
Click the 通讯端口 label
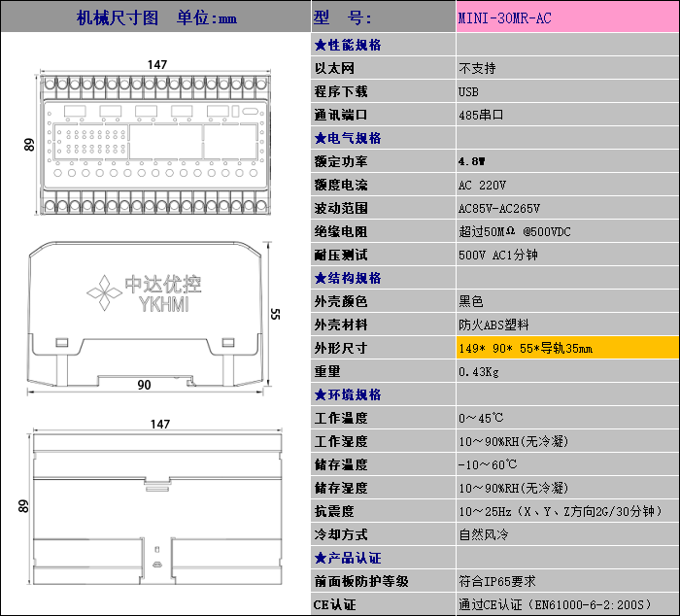(341, 115)
